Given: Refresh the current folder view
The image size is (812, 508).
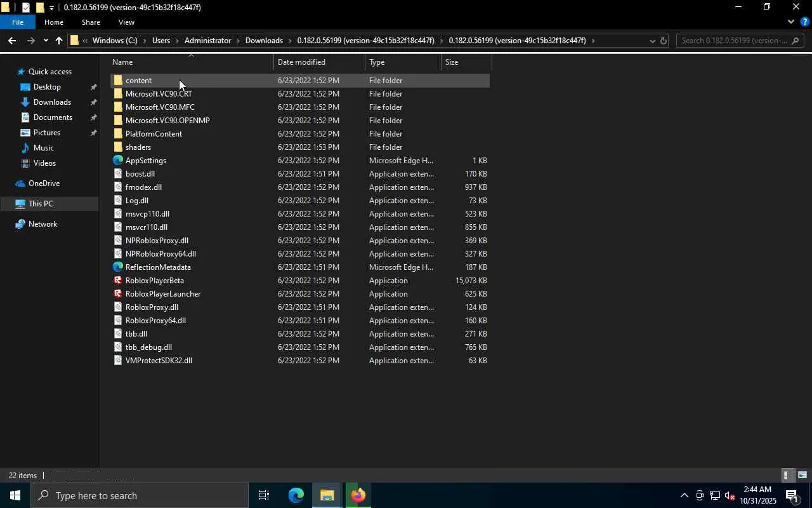Looking at the screenshot, I should coord(664,41).
